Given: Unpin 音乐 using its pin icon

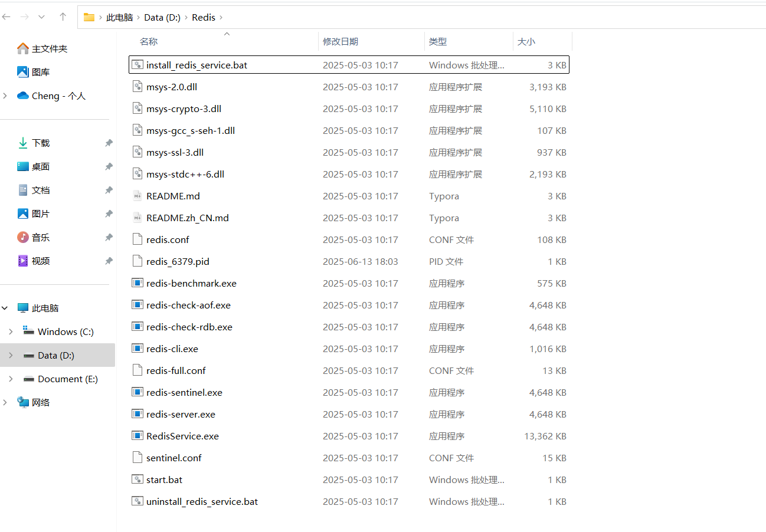Looking at the screenshot, I should (x=109, y=238).
